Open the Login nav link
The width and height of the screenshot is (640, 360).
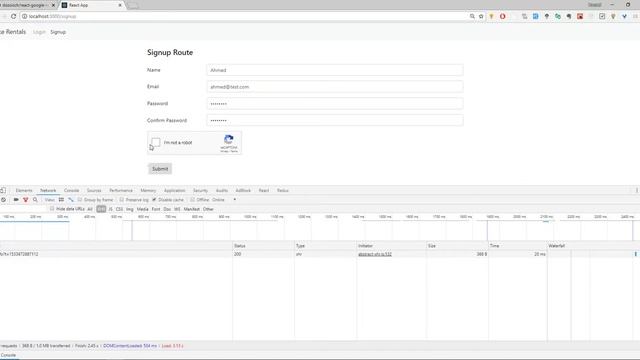(x=39, y=32)
